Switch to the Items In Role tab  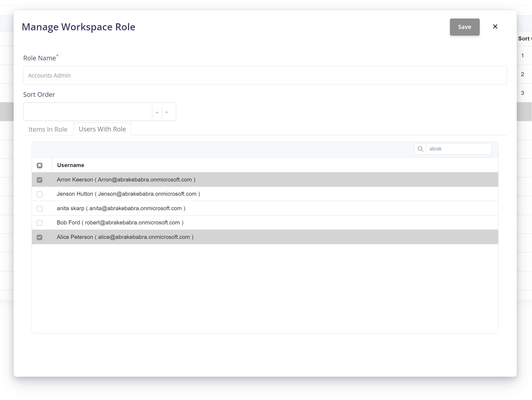pos(48,129)
